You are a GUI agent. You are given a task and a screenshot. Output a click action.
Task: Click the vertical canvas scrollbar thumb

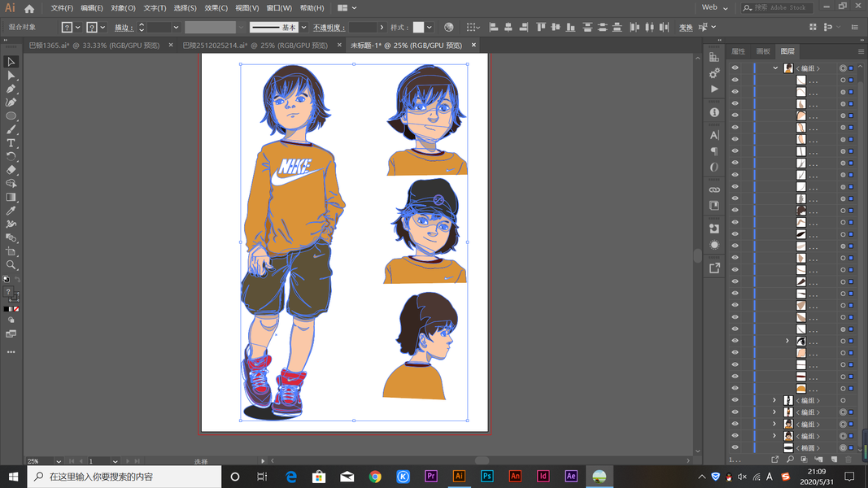click(697, 255)
